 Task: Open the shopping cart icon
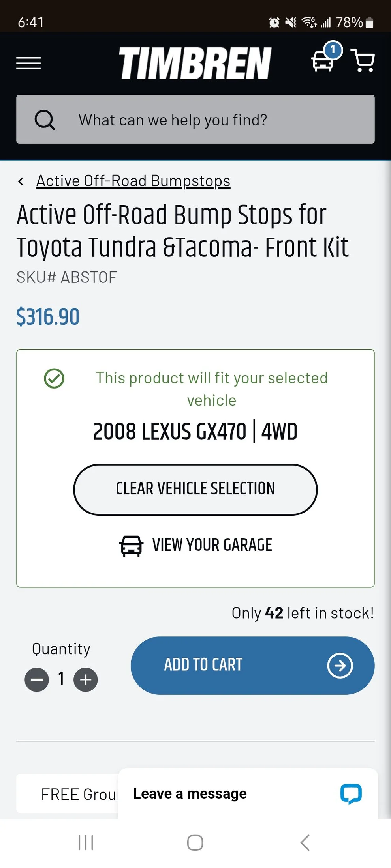point(363,61)
